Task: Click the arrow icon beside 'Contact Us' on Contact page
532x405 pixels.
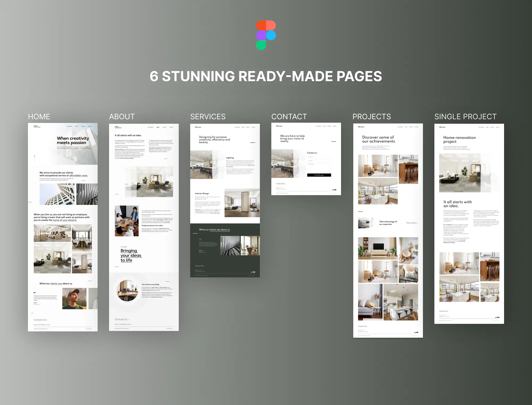Action: coord(286,183)
